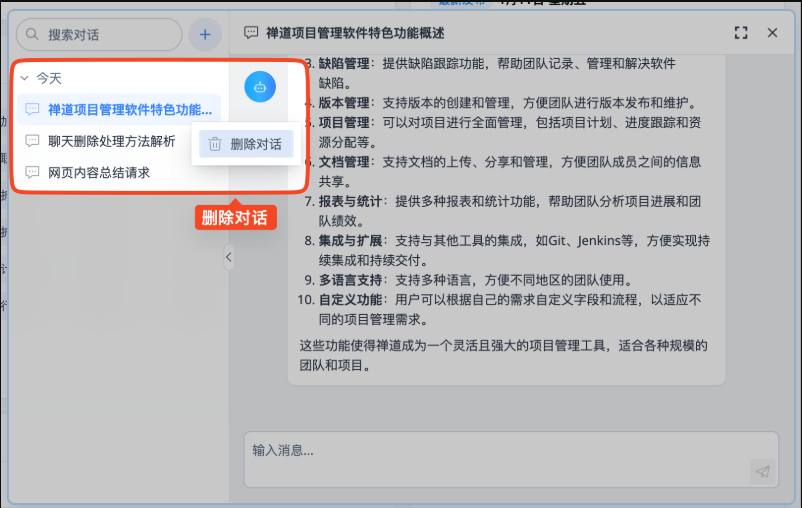This screenshot has width=802, height=508.
Task: Click the bold text 项目管理 in the list
Action: click(344, 123)
